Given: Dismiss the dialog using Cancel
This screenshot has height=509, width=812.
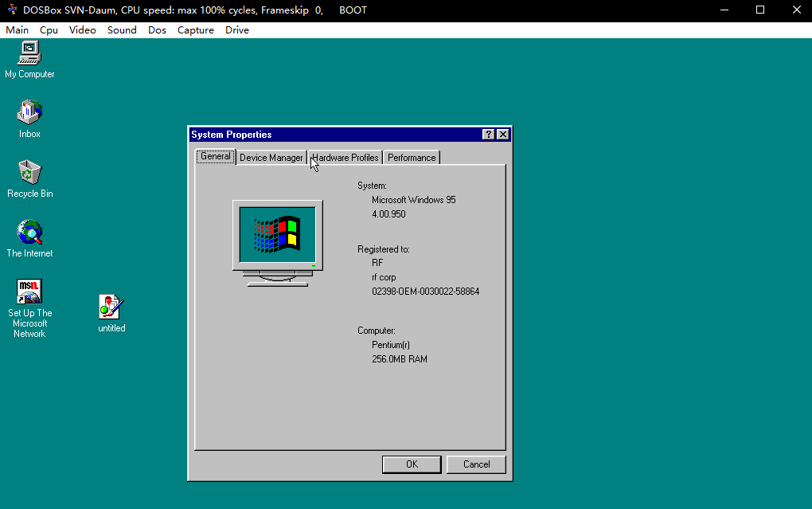Looking at the screenshot, I should (x=475, y=464).
